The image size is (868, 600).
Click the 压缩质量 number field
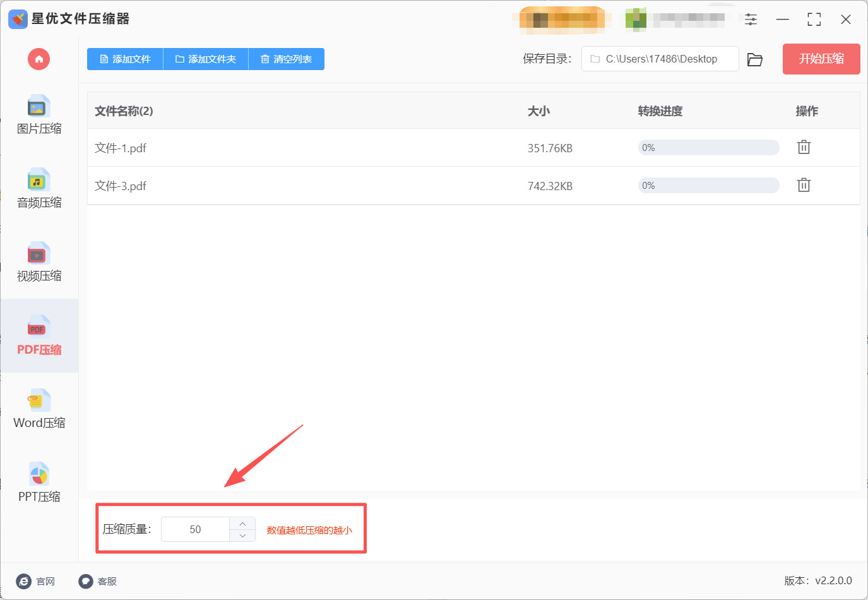click(x=195, y=529)
